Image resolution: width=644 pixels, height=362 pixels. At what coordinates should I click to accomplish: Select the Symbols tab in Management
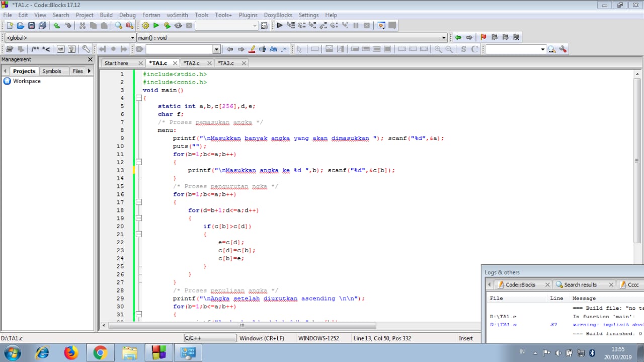click(x=52, y=71)
